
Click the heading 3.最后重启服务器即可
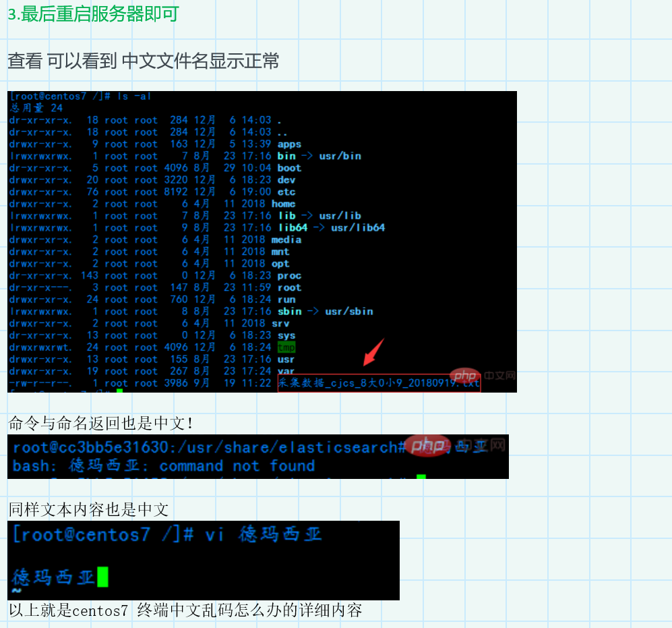pos(93,14)
